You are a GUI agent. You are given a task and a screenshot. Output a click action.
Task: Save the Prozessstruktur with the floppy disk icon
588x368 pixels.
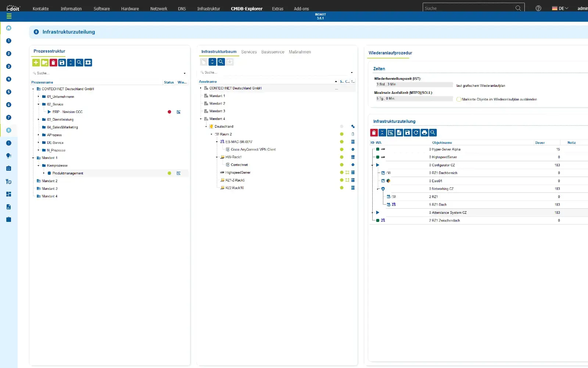pyautogui.click(x=62, y=63)
